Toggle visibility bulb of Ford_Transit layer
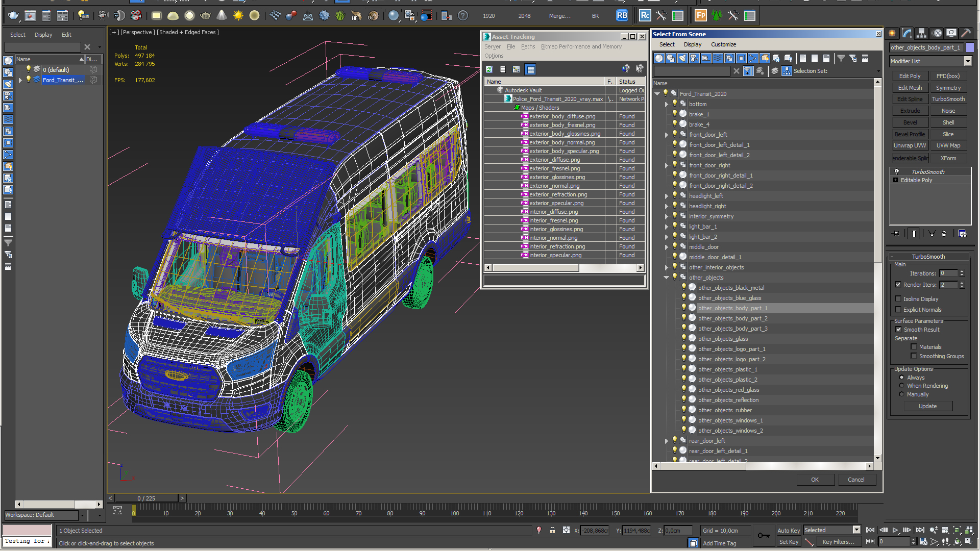The image size is (980, 551). pyautogui.click(x=29, y=80)
